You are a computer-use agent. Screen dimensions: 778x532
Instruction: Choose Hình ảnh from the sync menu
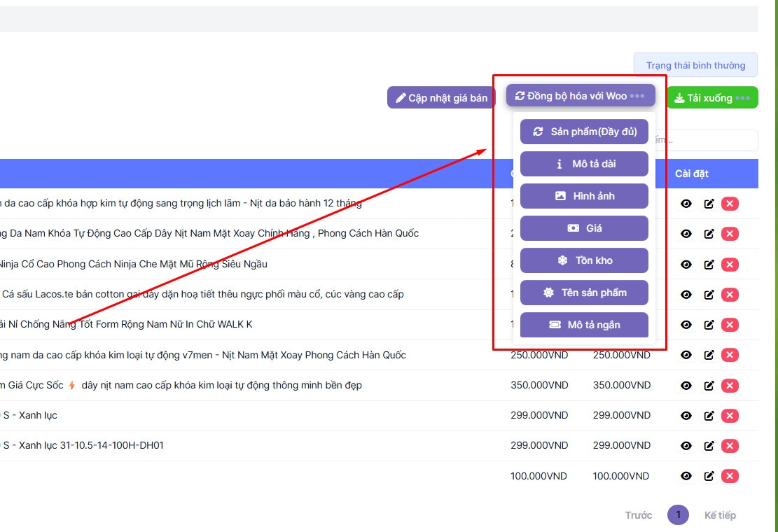[x=584, y=196]
